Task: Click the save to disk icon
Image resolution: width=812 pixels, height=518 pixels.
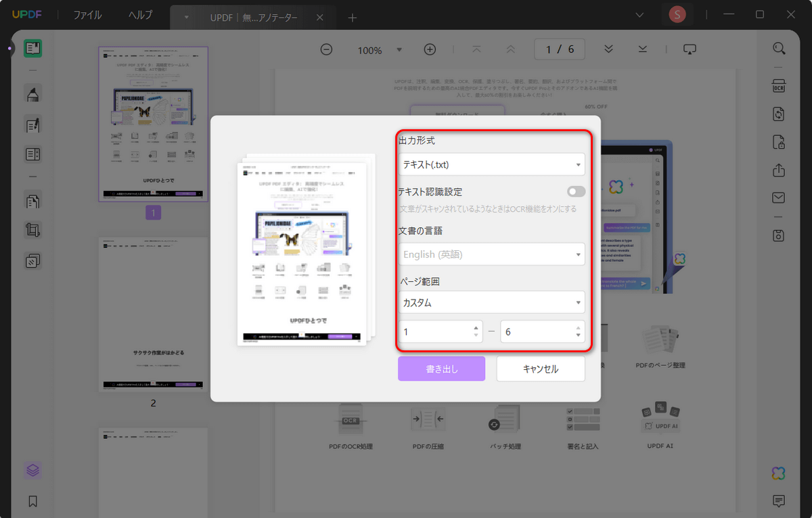Action: tap(779, 235)
